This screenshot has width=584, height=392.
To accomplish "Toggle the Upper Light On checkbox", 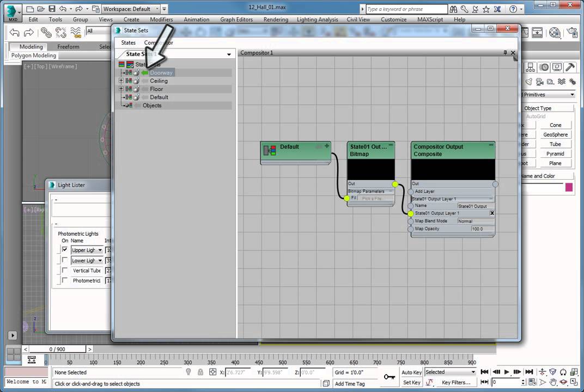I will [x=65, y=250].
